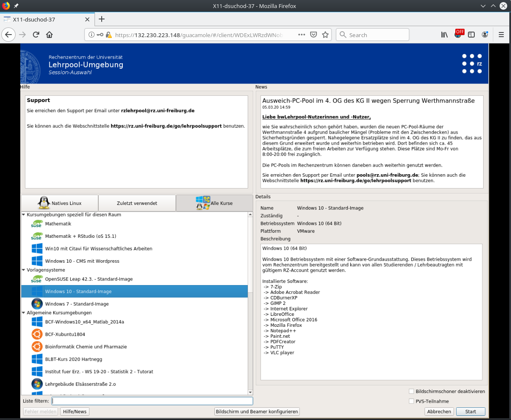Image resolution: width=511 pixels, height=420 pixels.
Task: Click the VMware value next to Plattform
Action: pos(306,231)
